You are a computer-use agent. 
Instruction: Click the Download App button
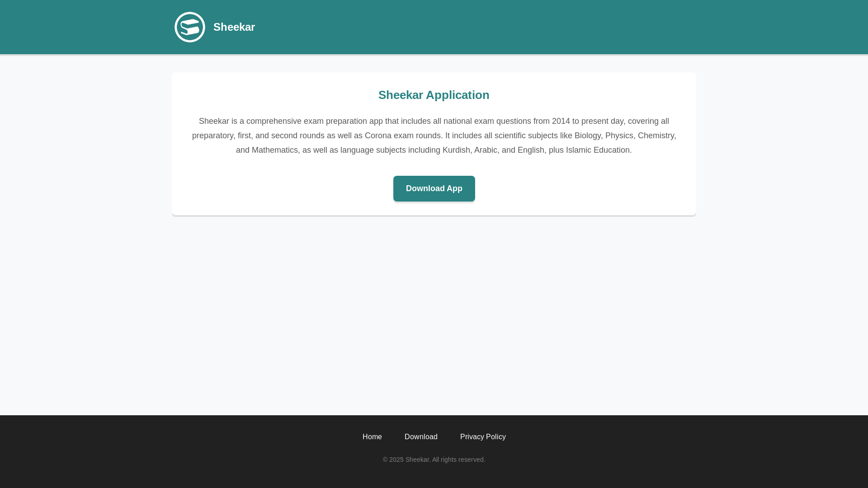click(434, 188)
